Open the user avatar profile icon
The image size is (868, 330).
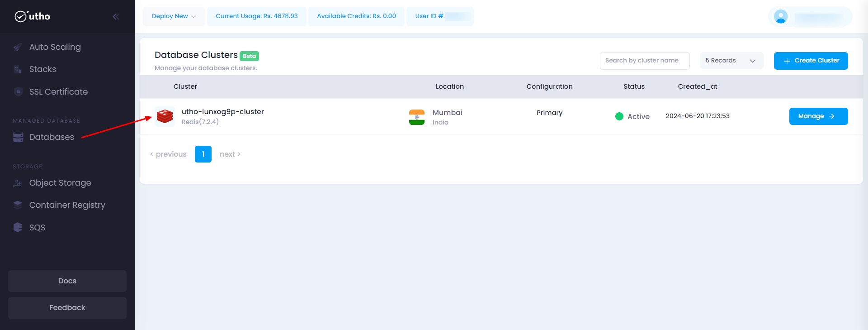point(781,17)
